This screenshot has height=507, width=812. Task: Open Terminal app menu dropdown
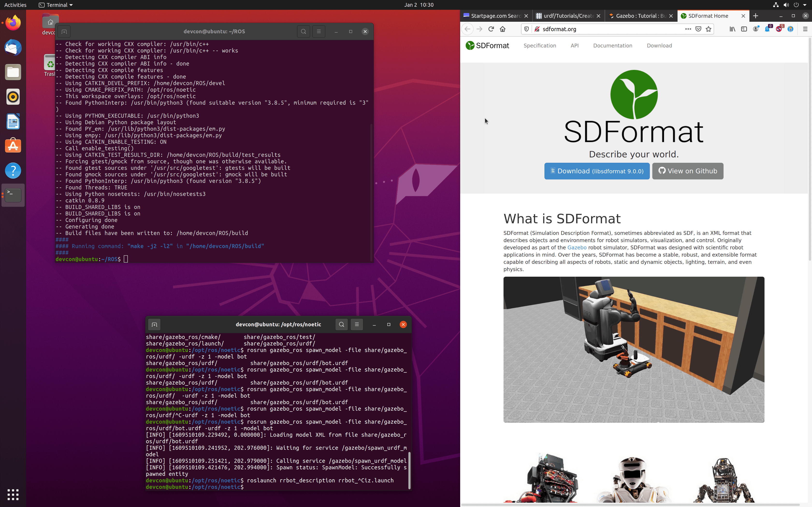pos(56,5)
